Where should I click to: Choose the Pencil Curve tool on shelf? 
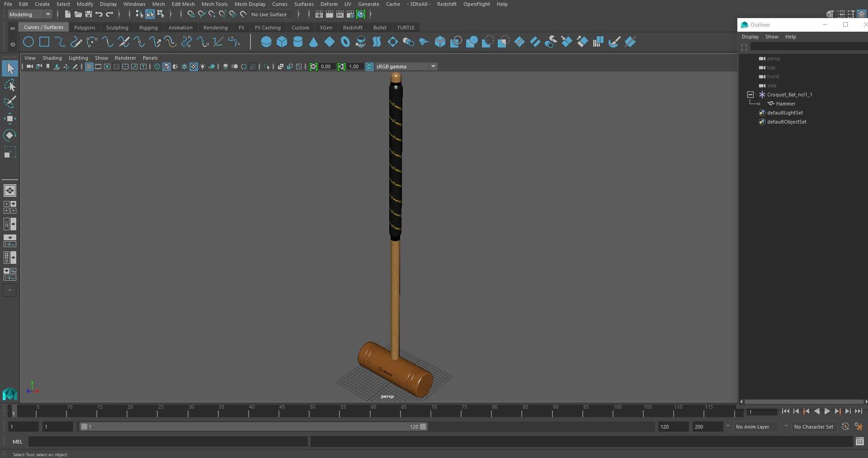tap(76, 42)
